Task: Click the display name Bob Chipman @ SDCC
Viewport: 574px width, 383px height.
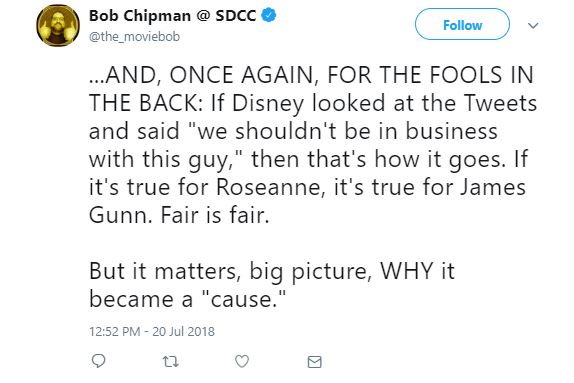Action: 172,16
